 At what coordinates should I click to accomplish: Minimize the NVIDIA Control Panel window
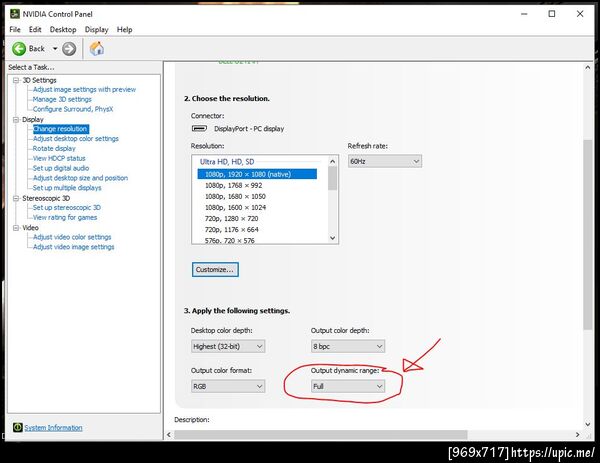tap(524, 14)
